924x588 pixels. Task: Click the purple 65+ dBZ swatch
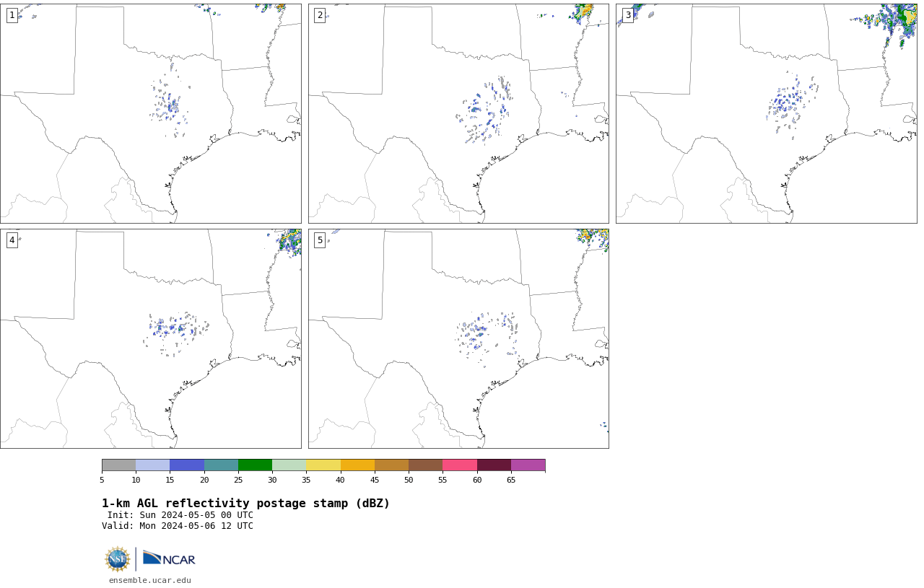coord(528,465)
